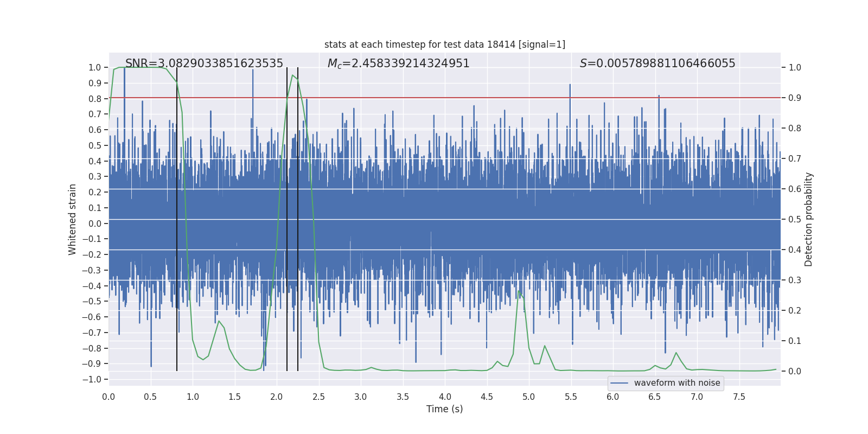Click the 0.9 tick on the detection probability axis

pos(795,98)
